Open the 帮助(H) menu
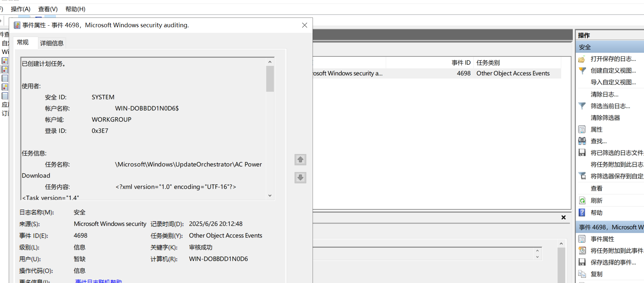This screenshot has width=644, height=283. (75, 9)
